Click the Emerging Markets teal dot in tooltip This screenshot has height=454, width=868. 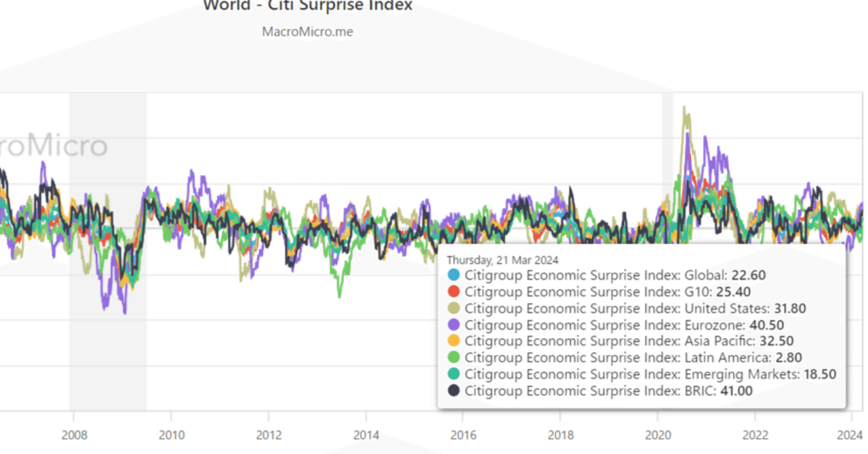tap(454, 374)
